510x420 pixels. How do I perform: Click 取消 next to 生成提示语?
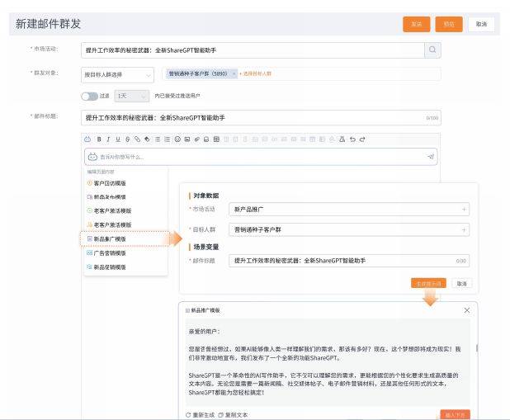click(461, 284)
